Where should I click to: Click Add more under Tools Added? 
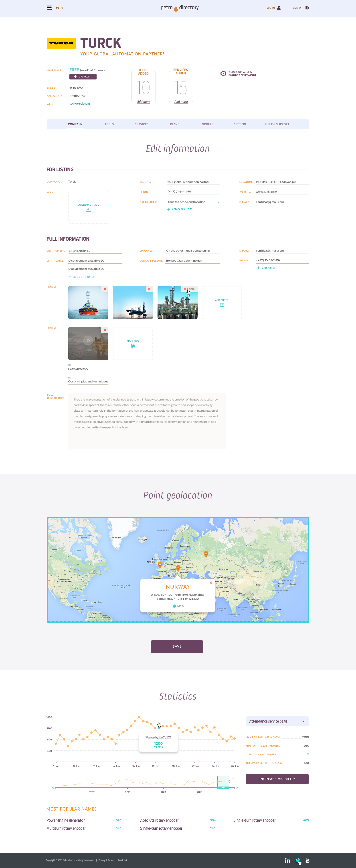pos(144,102)
